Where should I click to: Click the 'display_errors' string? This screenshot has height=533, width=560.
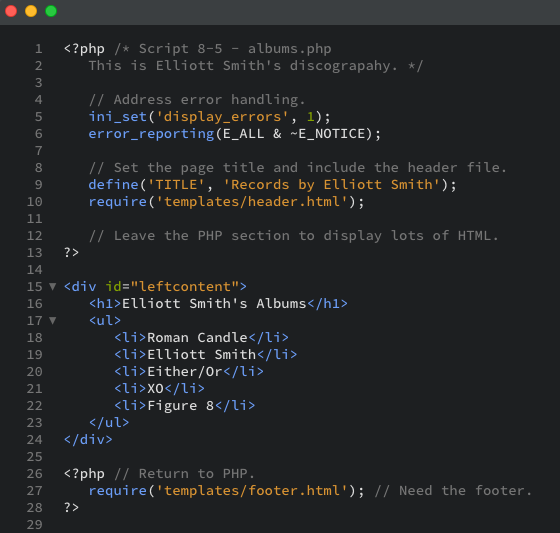[222, 116]
